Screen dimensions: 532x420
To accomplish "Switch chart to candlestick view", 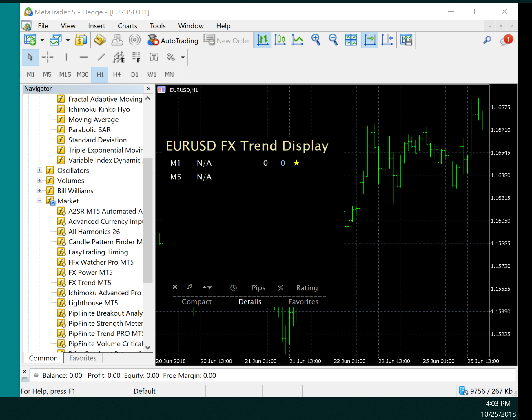I will [x=280, y=40].
